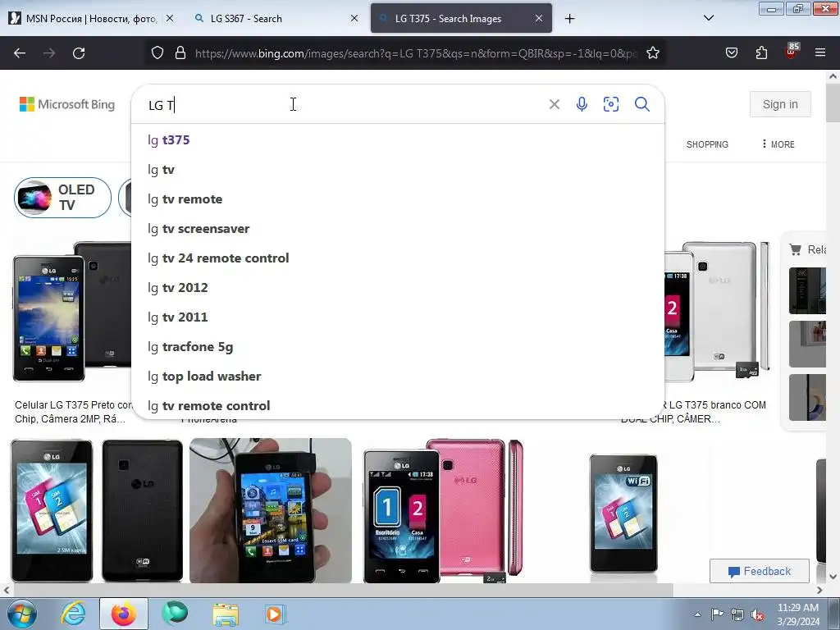Close the MSN Россия tab

[170, 18]
